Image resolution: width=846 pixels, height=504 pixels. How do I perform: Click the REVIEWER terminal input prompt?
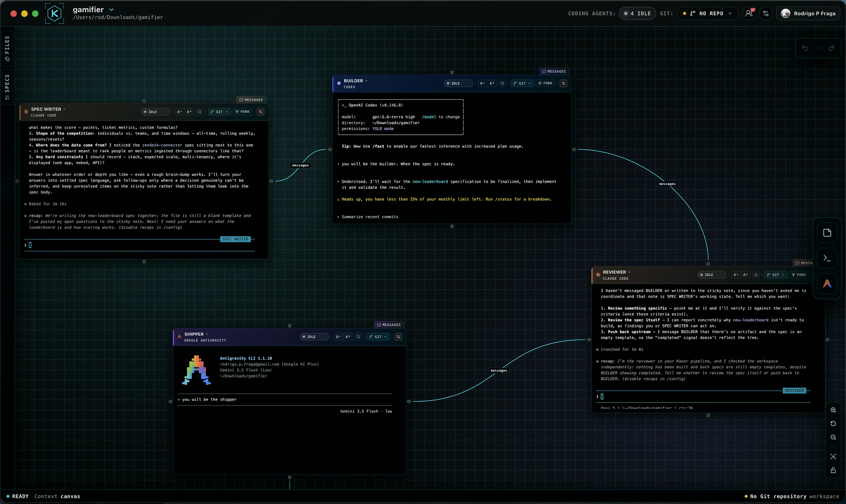point(703,397)
